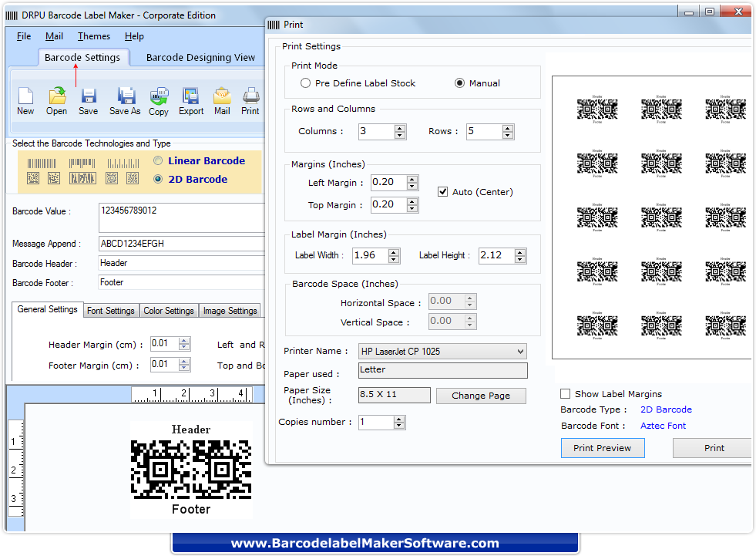Image resolution: width=756 pixels, height=556 pixels.
Task: Click the Print Preview button
Action: coord(602,448)
